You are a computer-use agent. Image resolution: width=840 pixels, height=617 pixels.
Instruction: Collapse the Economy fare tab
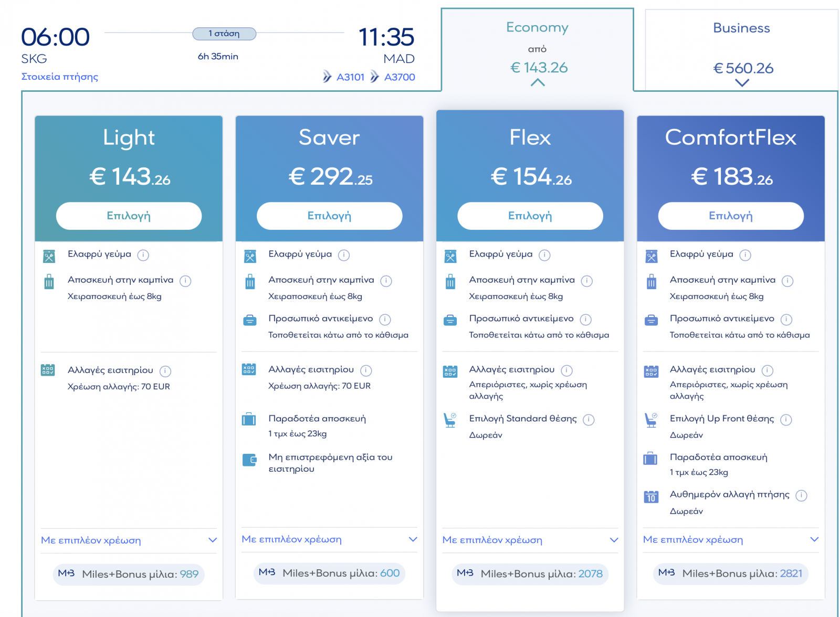coord(538,50)
